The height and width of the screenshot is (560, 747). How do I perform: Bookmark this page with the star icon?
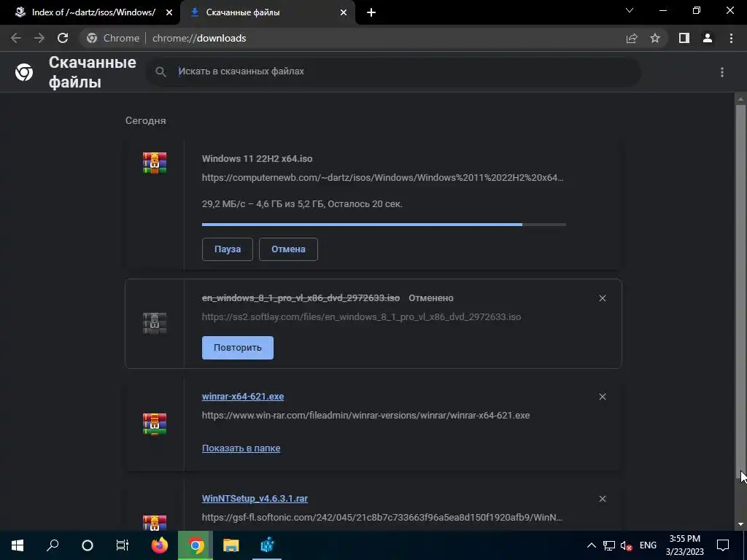[x=655, y=38]
